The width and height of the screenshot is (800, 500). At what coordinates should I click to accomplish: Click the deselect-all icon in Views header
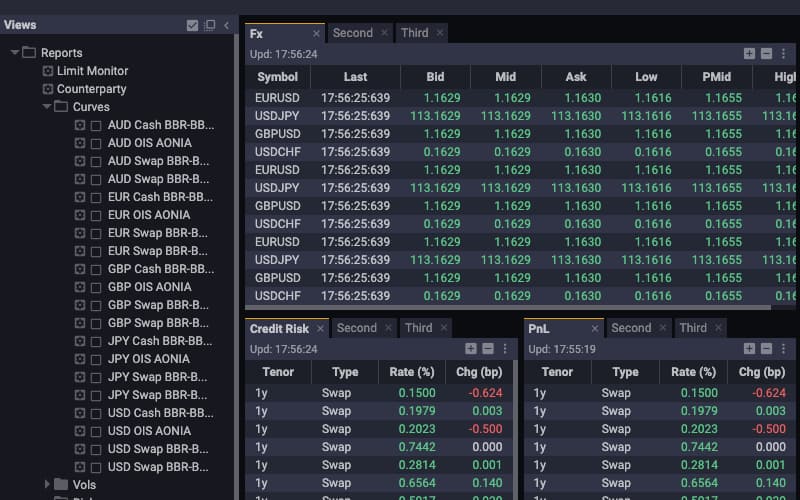pyautogui.click(x=209, y=25)
